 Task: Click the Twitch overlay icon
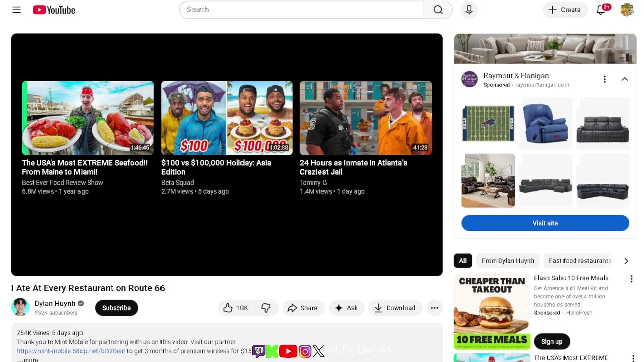[259, 351]
